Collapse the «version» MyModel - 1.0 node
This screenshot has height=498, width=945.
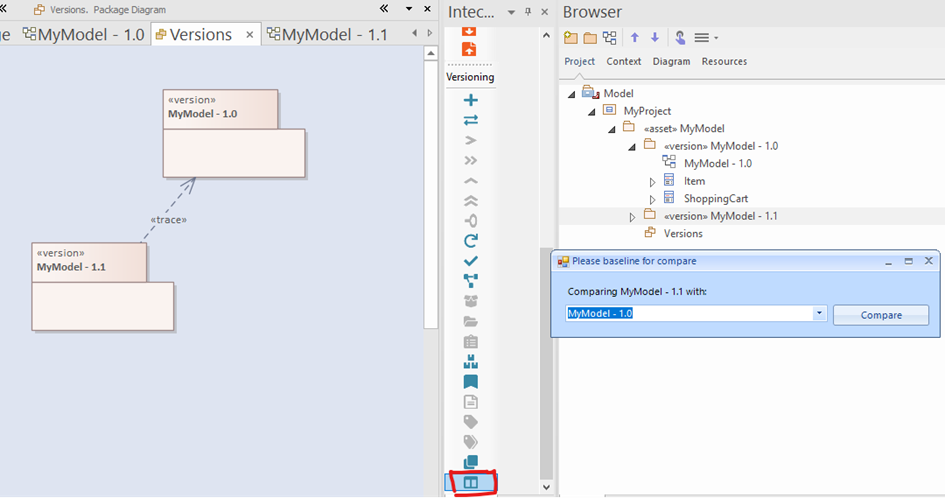(632, 147)
